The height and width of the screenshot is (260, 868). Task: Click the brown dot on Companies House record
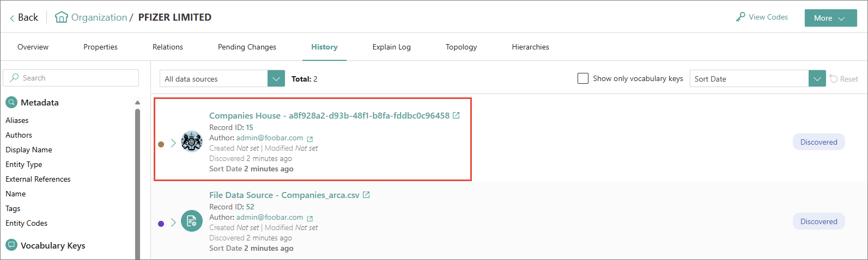point(161,144)
